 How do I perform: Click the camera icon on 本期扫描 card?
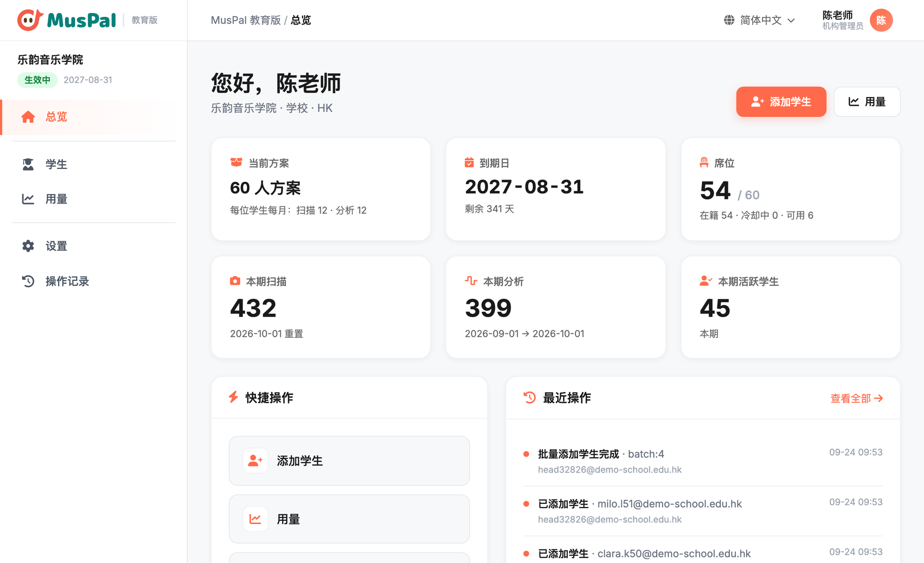pos(235,281)
